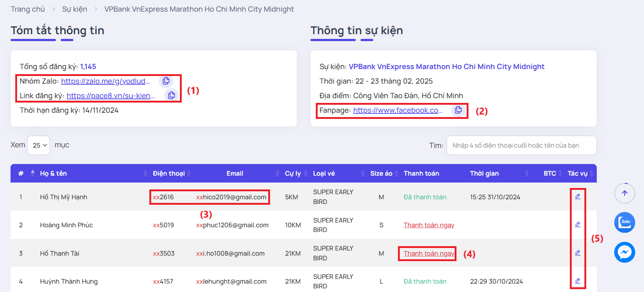The image size is (644, 292).
Task: Open the Zalo chat bubble
Action: 624,222
